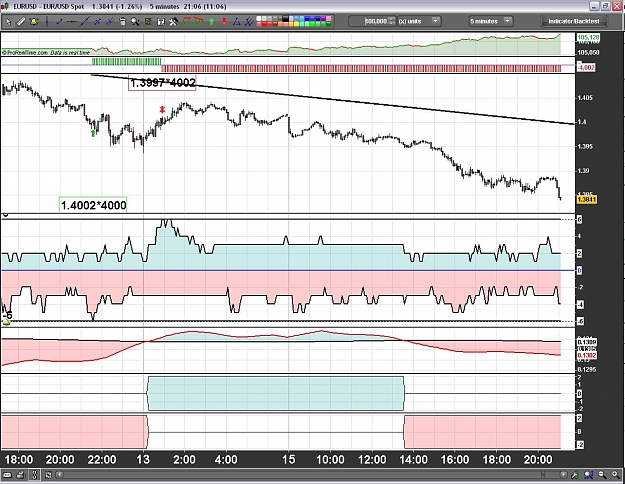Viewport: 625px width, 484px height.
Task: Select the segment line drawing tool
Action: pyautogui.click(x=59, y=22)
